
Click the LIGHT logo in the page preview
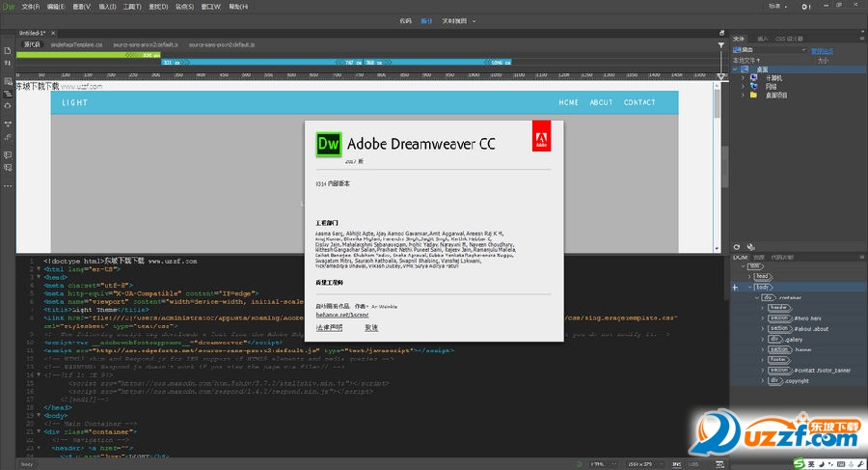(x=74, y=102)
